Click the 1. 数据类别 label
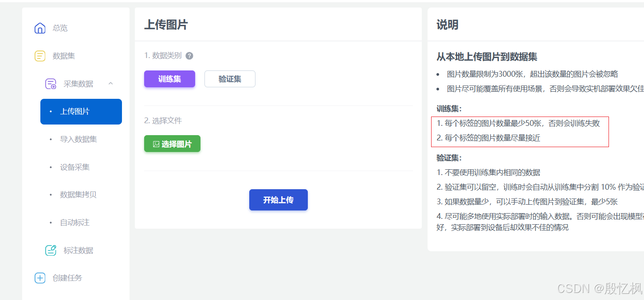 click(x=163, y=55)
